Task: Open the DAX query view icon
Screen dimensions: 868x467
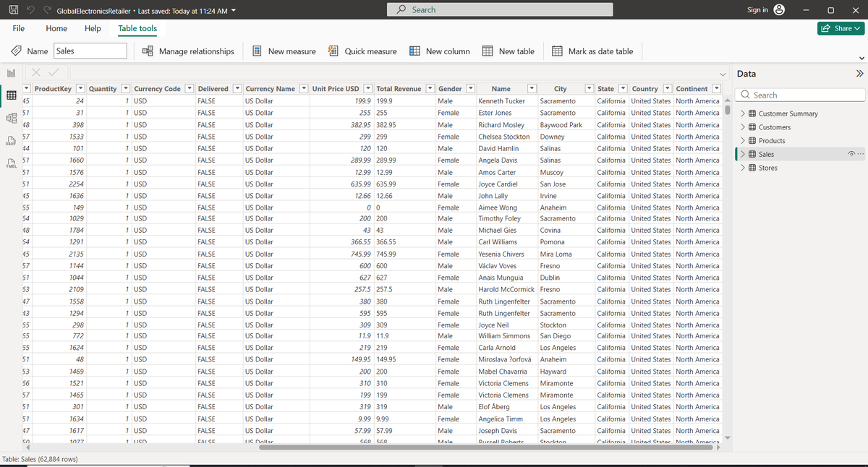Action: tap(12, 140)
